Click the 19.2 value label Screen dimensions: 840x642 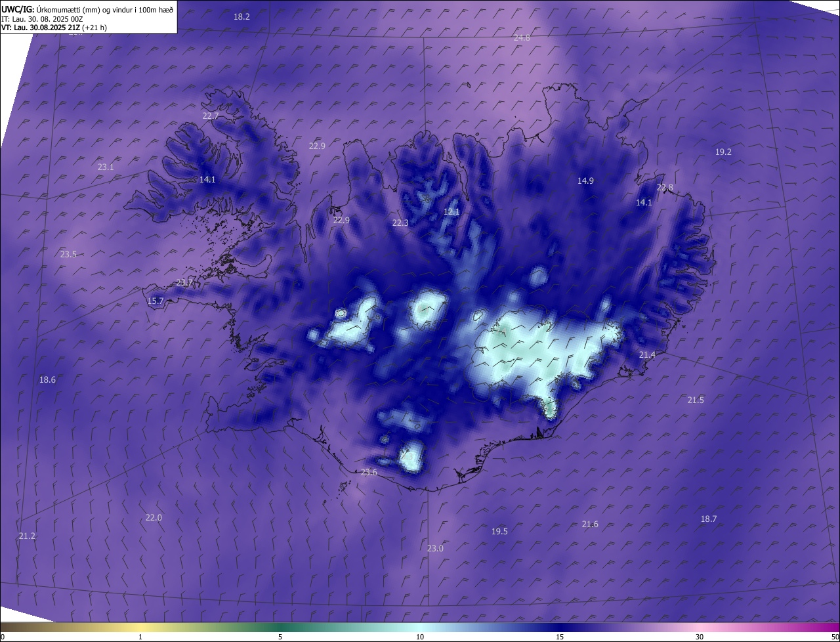(723, 152)
